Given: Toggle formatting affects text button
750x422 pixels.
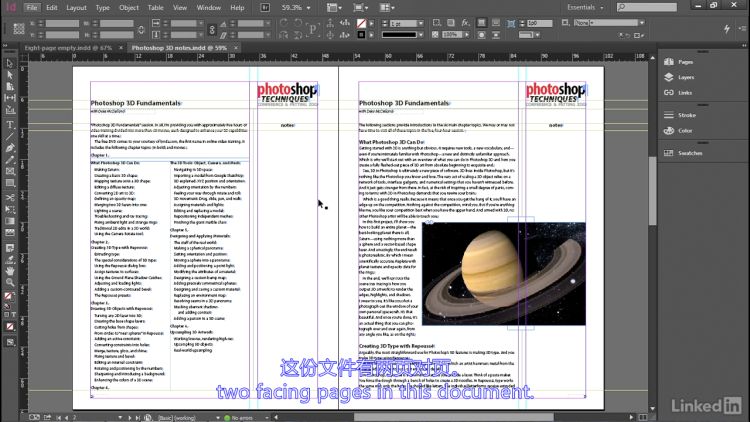Looking at the screenshot, I should click(x=13, y=315).
